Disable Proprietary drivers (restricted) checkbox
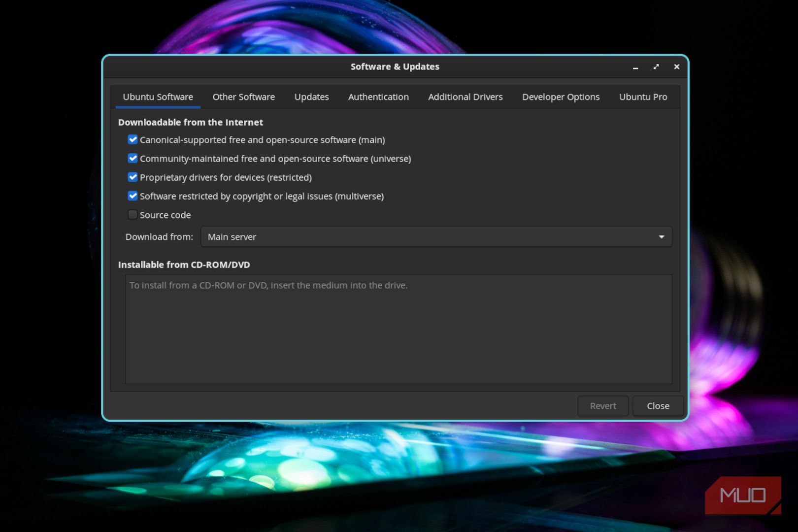798x532 pixels. click(x=133, y=177)
